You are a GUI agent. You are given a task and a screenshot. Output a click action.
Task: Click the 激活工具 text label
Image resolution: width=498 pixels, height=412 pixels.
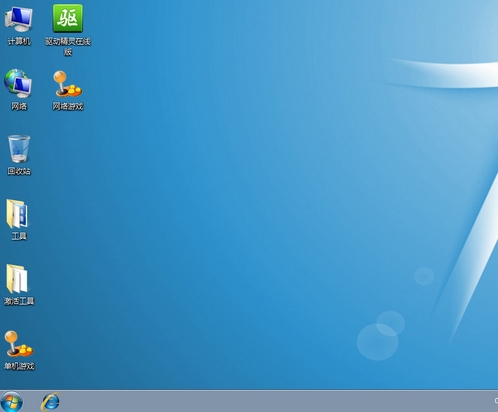point(19,301)
